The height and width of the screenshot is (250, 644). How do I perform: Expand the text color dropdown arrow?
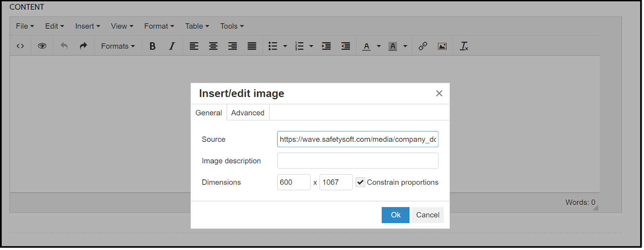(x=379, y=46)
